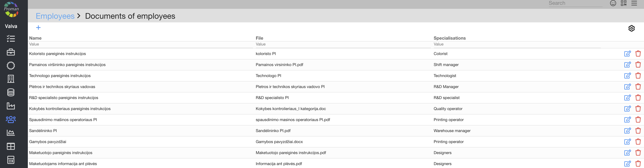The width and height of the screenshot is (644, 168).
Task: Open table settings gear icon
Action: [631, 28]
